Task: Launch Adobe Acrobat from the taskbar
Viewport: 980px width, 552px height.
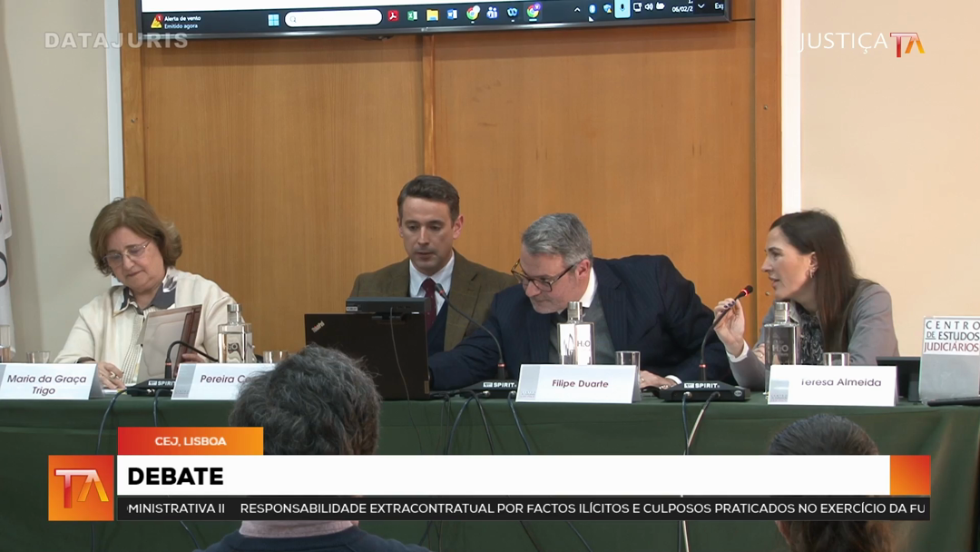Action: [x=393, y=15]
